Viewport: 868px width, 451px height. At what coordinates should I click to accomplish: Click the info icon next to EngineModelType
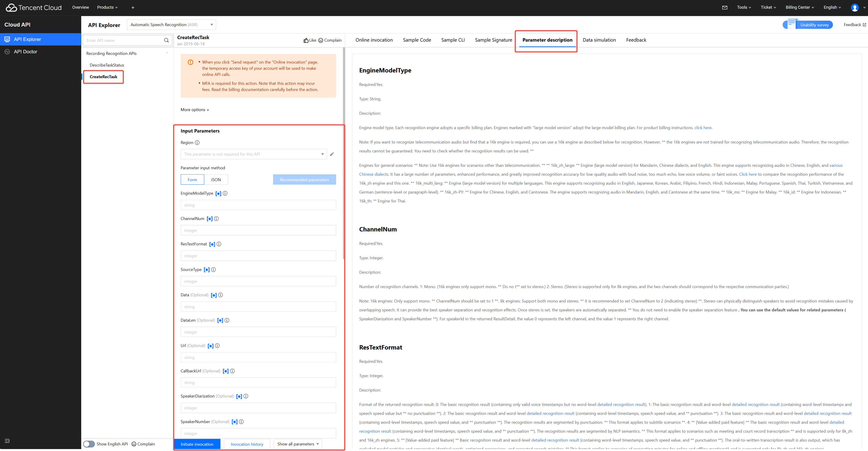point(225,193)
